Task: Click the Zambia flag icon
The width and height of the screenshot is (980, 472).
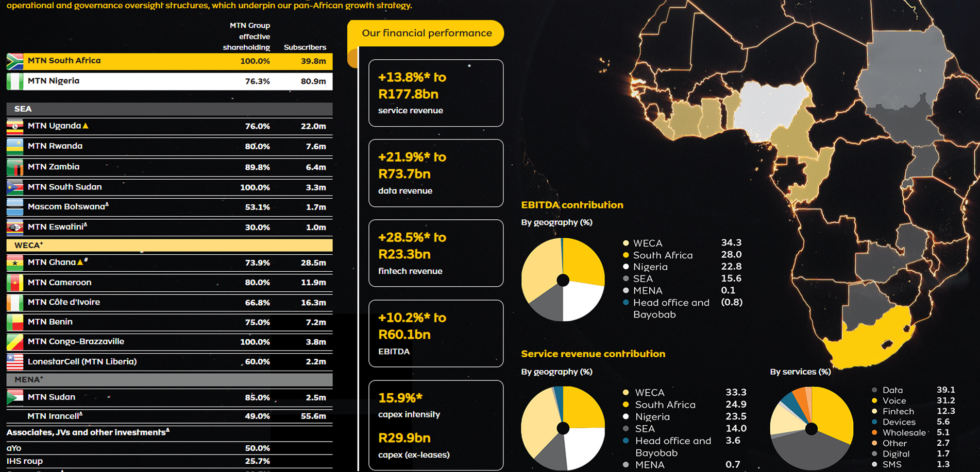Action: click(x=15, y=167)
